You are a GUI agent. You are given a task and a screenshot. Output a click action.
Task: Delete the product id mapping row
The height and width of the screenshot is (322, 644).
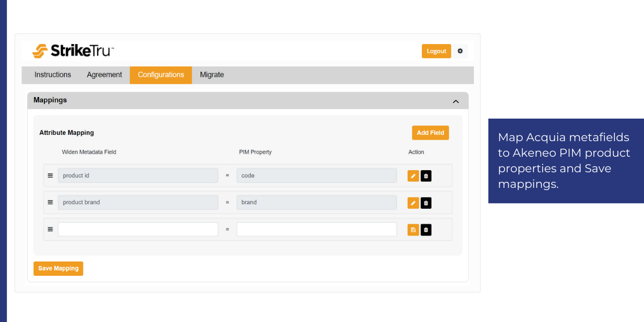point(426,175)
